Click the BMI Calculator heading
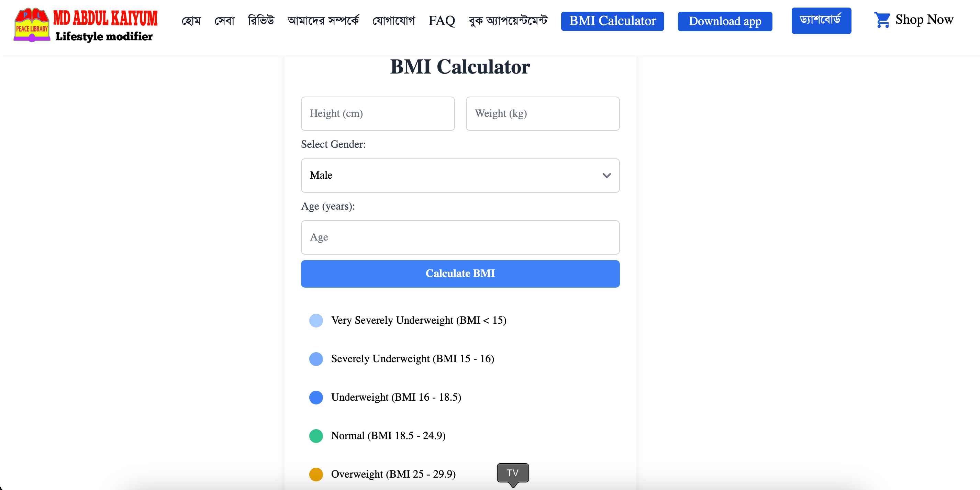Image resolution: width=980 pixels, height=490 pixels. pyautogui.click(x=460, y=67)
